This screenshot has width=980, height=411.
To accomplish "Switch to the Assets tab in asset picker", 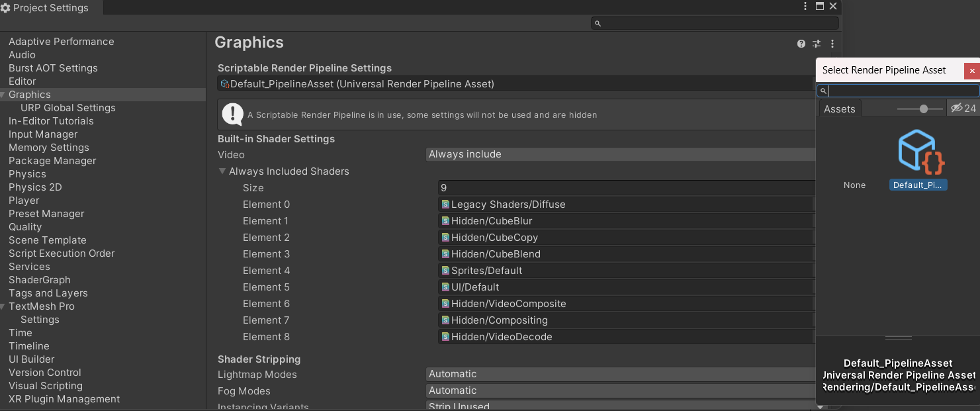I will [839, 109].
